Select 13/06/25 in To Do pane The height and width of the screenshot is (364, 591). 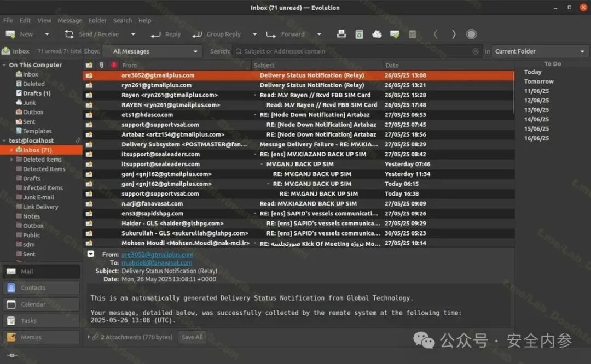coord(536,110)
